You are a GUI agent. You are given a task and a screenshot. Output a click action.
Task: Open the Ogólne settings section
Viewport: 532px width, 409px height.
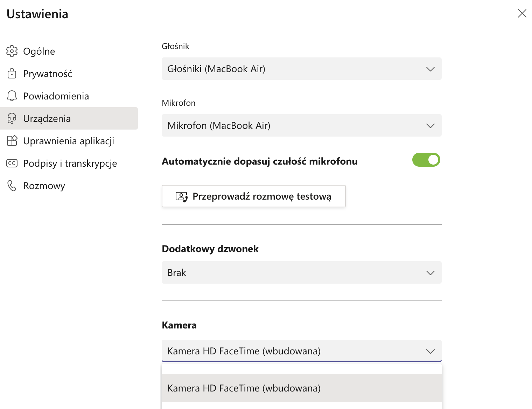point(69,51)
